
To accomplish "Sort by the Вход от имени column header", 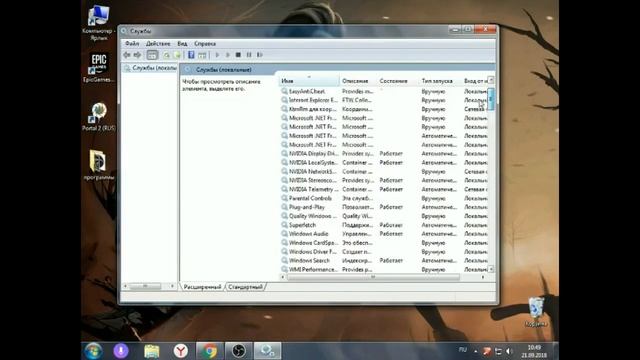I will tap(474, 81).
